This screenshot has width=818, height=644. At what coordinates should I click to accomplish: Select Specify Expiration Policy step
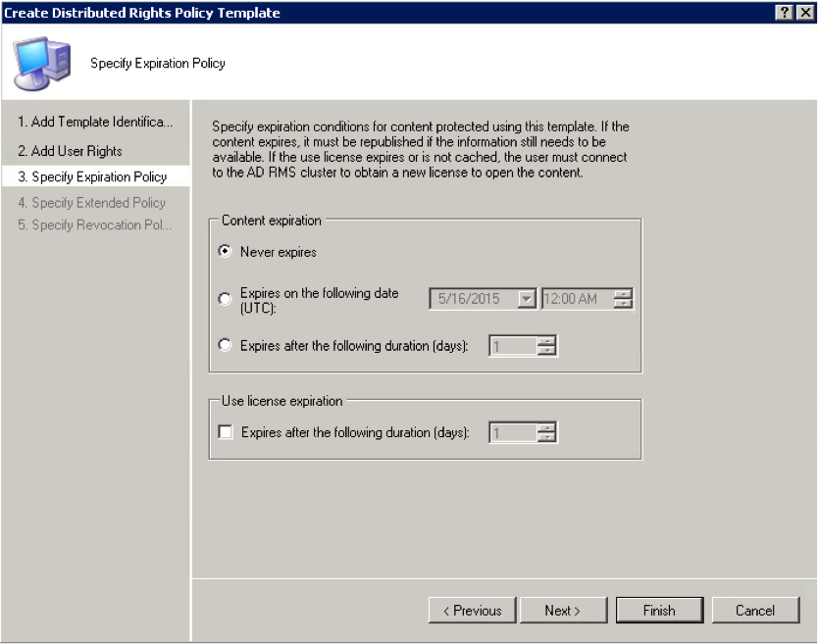click(x=92, y=177)
